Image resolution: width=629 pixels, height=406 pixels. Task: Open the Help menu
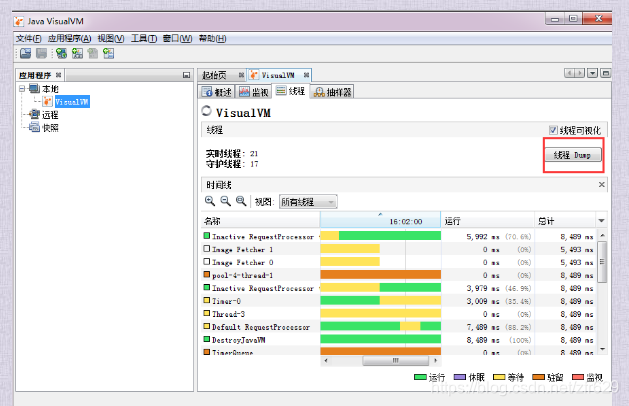pos(213,39)
